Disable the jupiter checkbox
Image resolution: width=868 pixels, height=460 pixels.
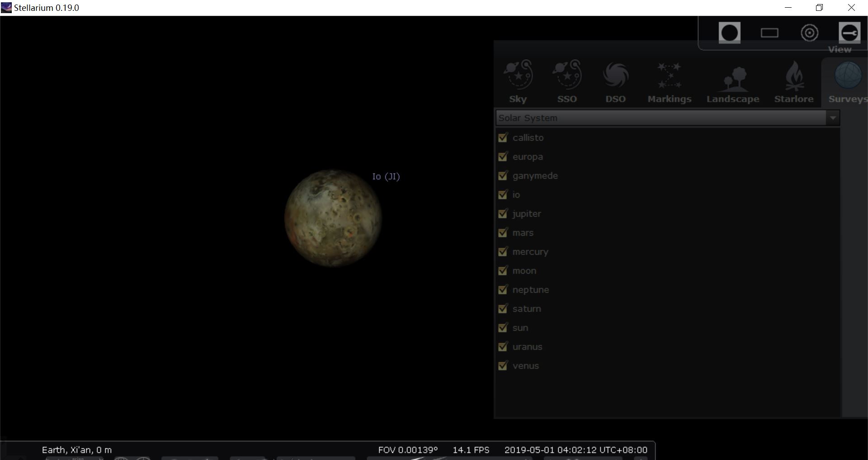503,214
